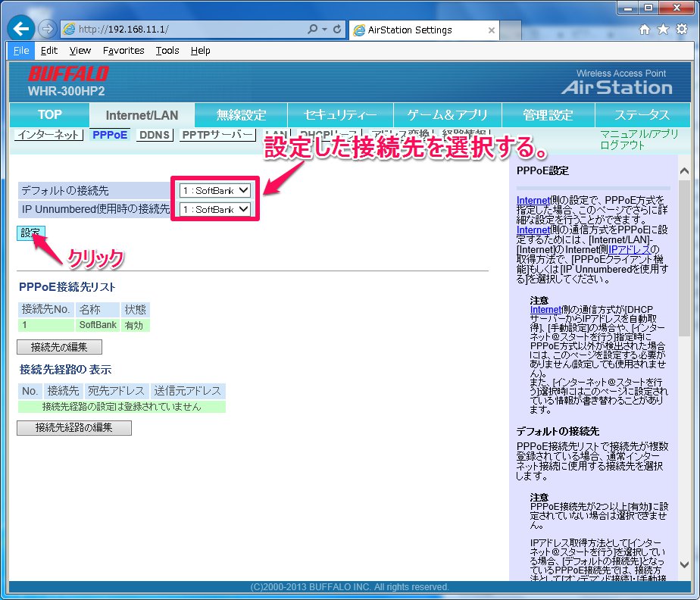Viewport: 700px width, 600px height.
Task: Open the Edit menu
Action: 49,51
